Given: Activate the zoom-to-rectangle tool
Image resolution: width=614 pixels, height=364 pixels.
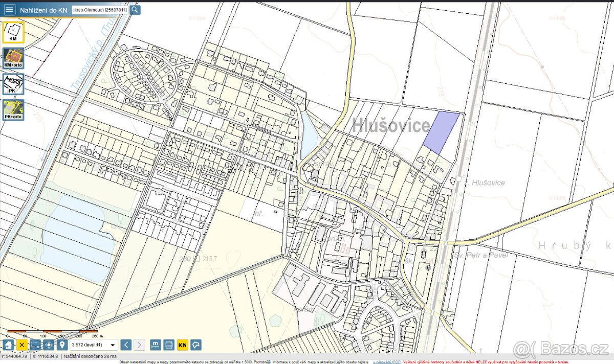Looking at the screenshot, I should (35, 345).
